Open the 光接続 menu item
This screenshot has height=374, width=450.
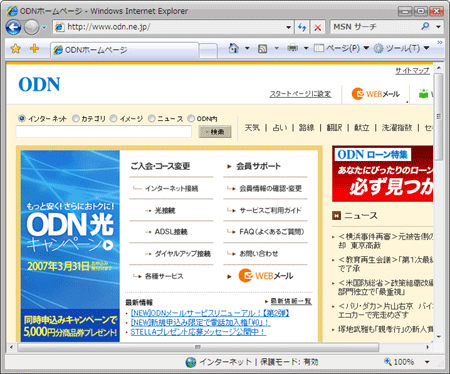point(165,211)
